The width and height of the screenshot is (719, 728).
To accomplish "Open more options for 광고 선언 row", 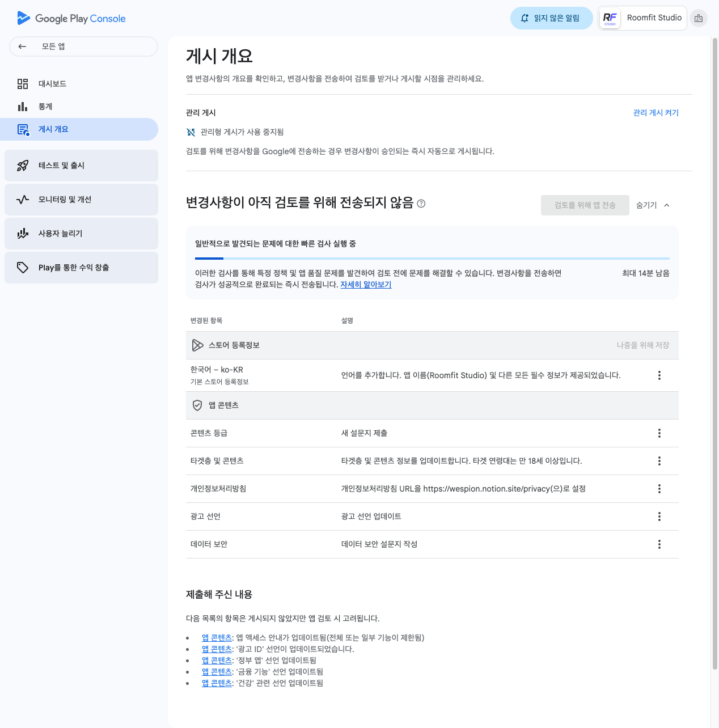I will tap(659, 517).
